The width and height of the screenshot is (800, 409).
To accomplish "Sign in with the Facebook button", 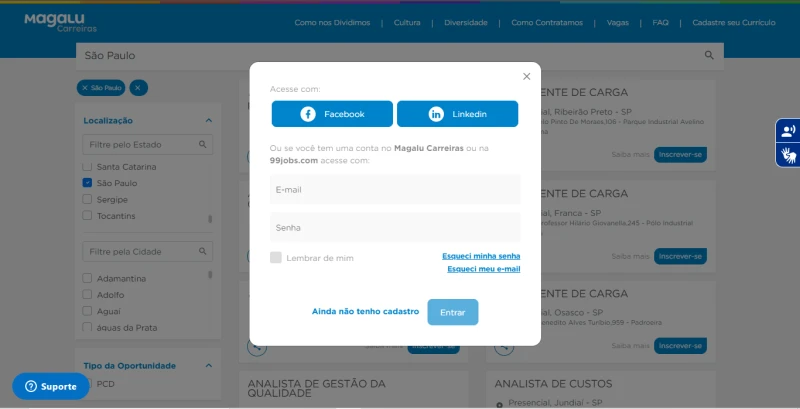I will pyautogui.click(x=332, y=114).
